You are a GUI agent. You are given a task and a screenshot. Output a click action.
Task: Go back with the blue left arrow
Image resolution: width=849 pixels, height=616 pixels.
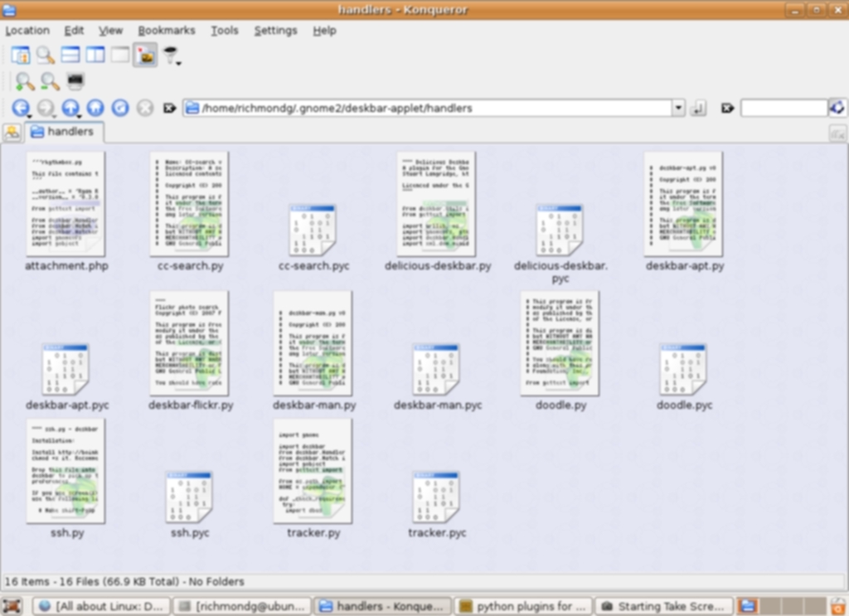21,108
